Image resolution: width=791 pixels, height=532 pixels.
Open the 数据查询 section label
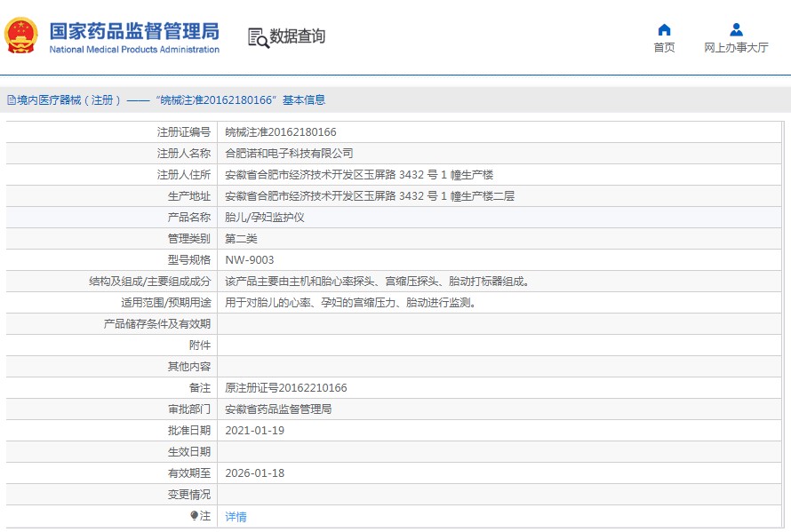pyautogui.click(x=298, y=36)
